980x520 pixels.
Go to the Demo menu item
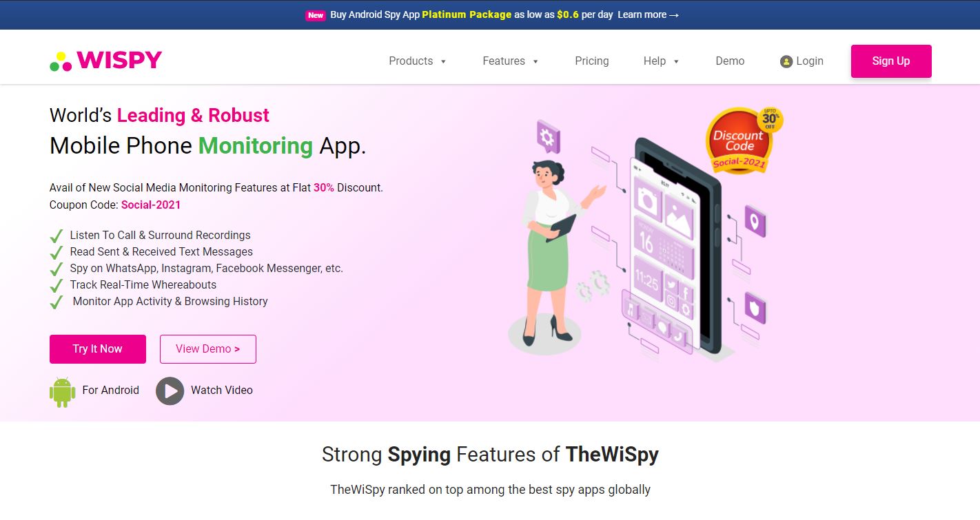coord(730,61)
